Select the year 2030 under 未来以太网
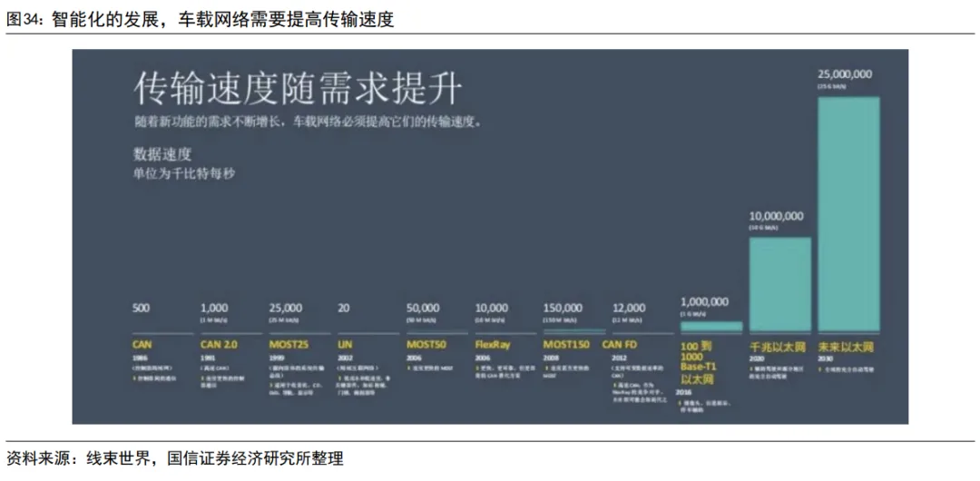The height and width of the screenshot is (481, 980). [x=825, y=359]
